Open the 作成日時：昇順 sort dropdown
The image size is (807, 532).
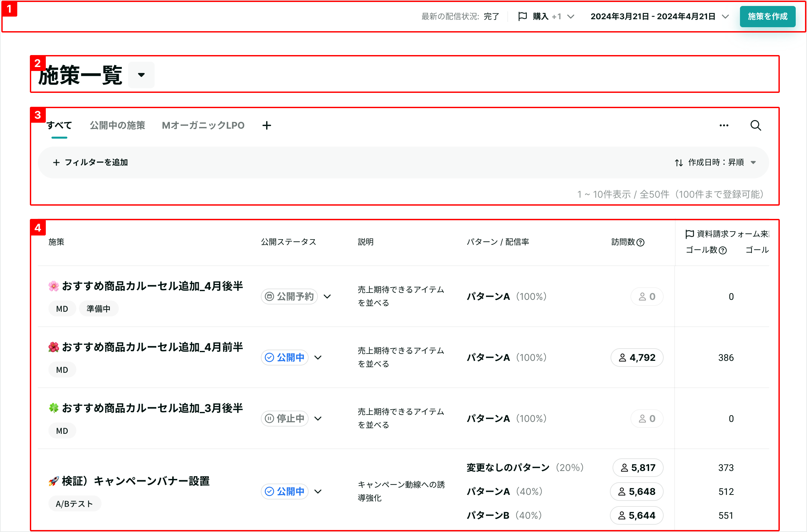[x=715, y=162]
